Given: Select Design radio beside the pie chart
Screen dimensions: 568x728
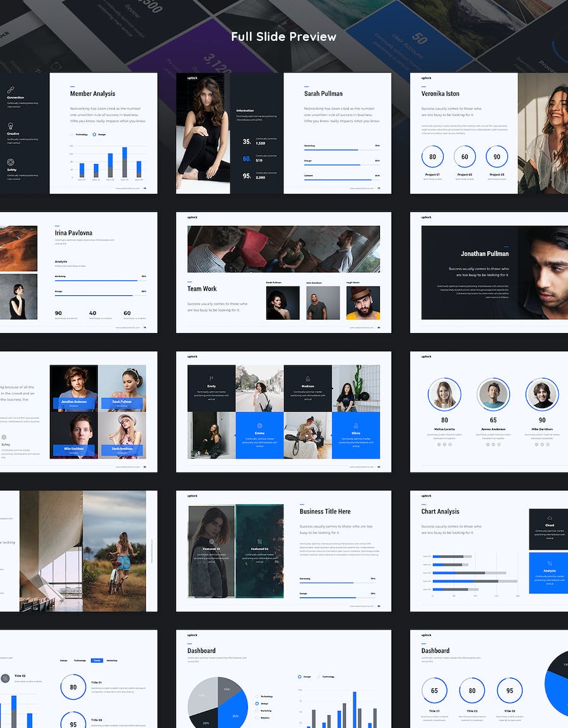Looking at the screenshot, I should (257, 703).
